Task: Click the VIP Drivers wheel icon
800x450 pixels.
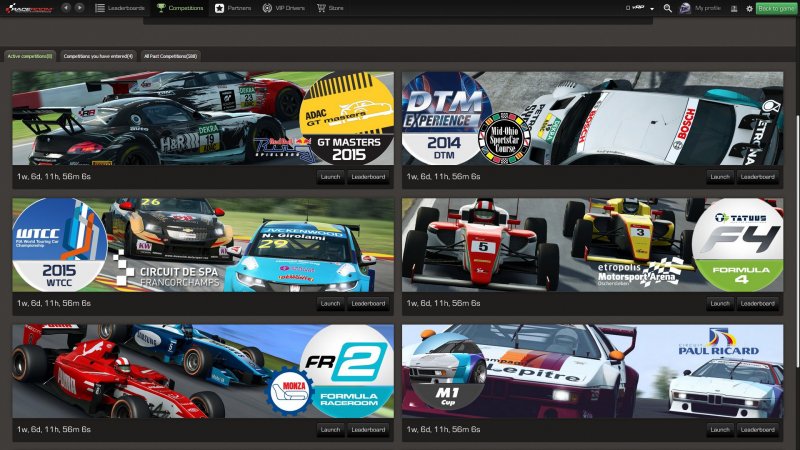Action: [267, 8]
